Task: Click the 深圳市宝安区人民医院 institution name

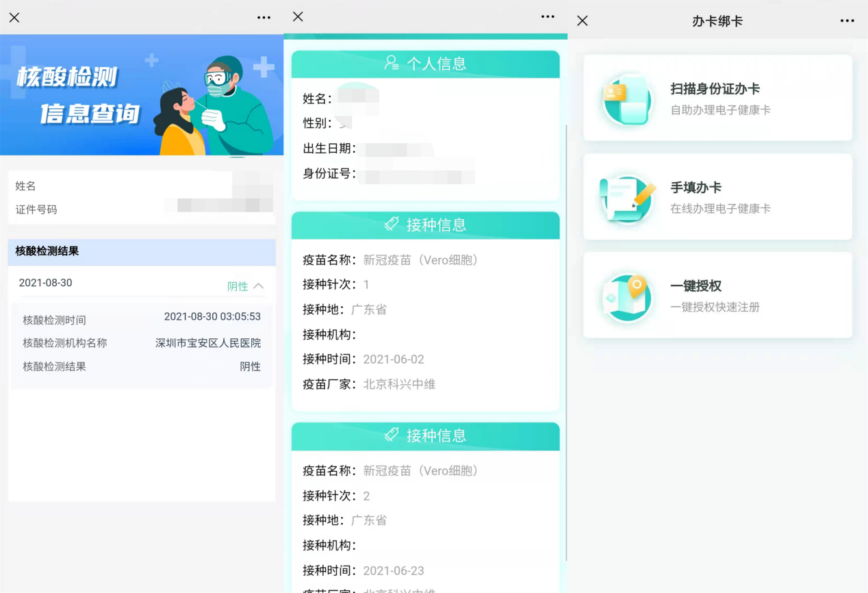Action: point(208,343)
